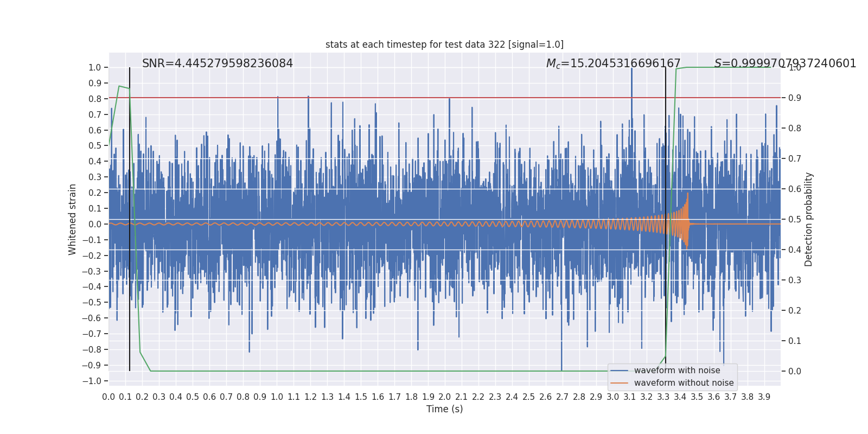The width and height of the screenshot is (868, 434).
Task: Select time axis tick label 2.4
Action: [x=512, y=397]
